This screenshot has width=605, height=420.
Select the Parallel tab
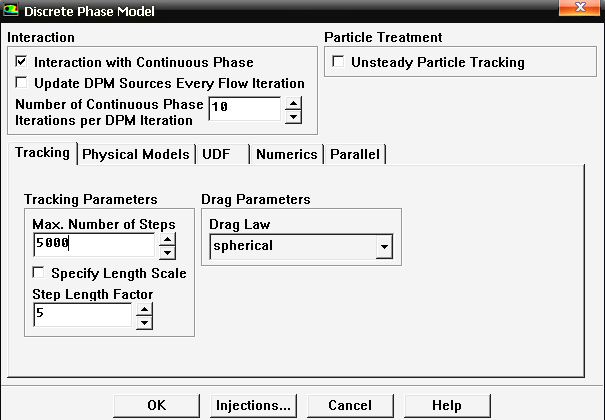click(355, 154)
